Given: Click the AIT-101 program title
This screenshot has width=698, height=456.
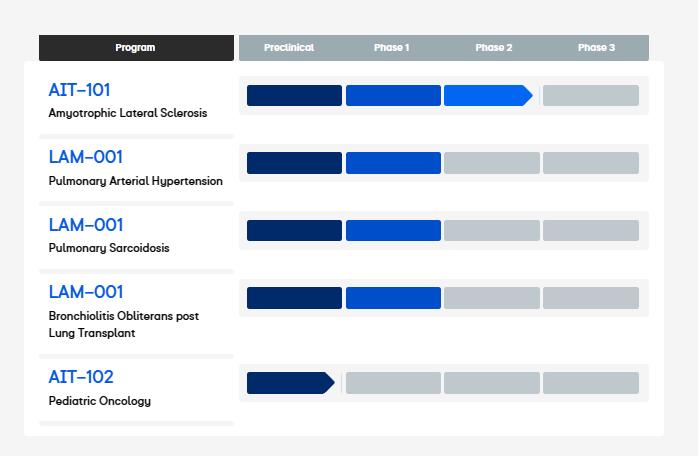Looking at the screenshot, I should point(79,90).
